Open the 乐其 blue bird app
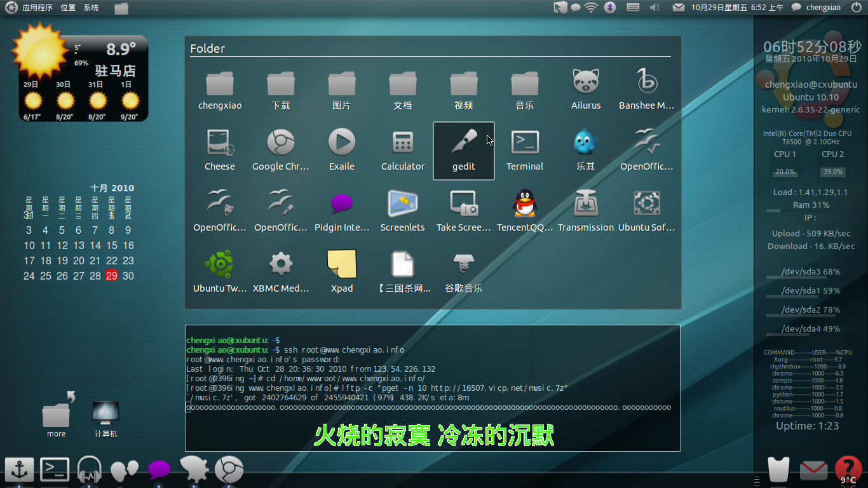This screenshot has height=488, width=868. click(586, 151)
